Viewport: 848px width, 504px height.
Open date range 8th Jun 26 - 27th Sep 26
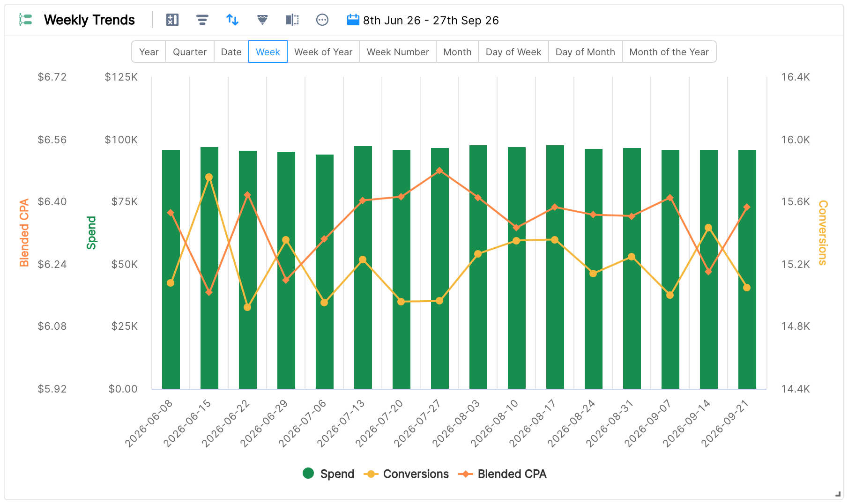(x=431, y=20)
